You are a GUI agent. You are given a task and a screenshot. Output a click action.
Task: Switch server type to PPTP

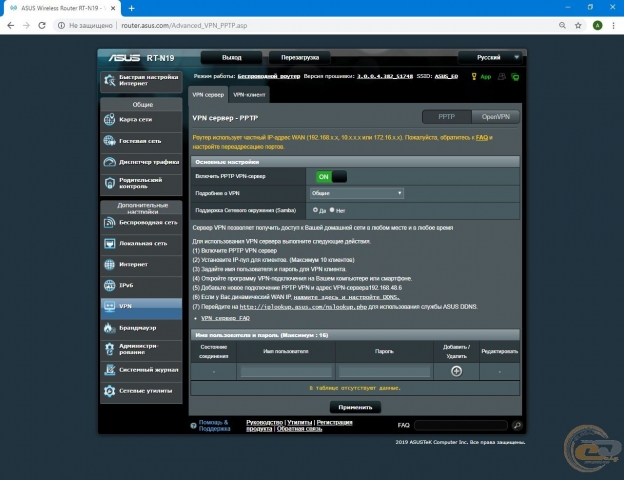[x=447, y=117]
